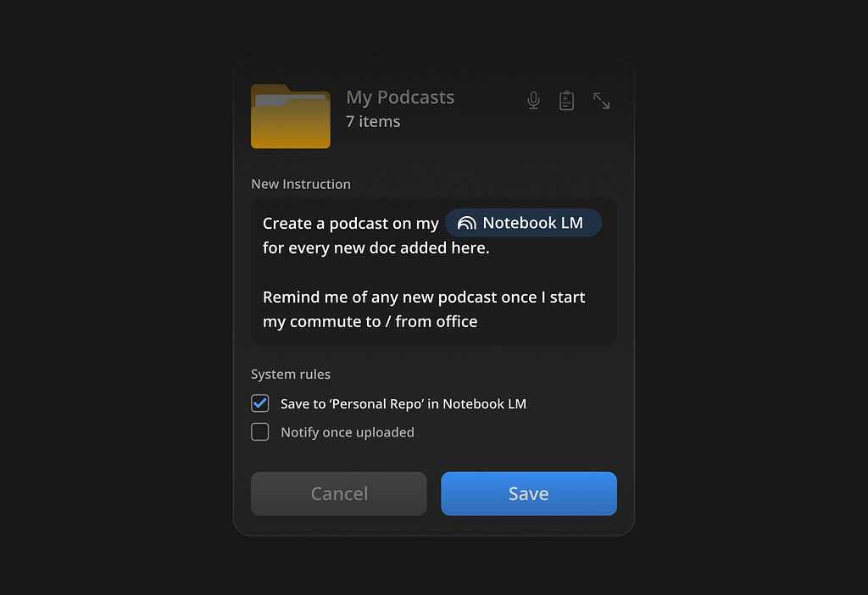Enable the Notify once uploaded checkbox

pos(259,431)
